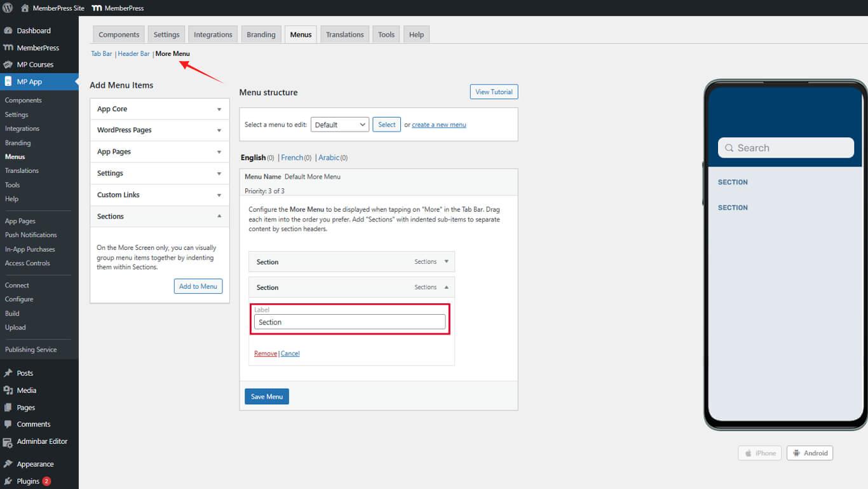Viewport: 868px width, 489px height.
Task: Expand the Custom Links panel
Action: (x=219, y=195)
